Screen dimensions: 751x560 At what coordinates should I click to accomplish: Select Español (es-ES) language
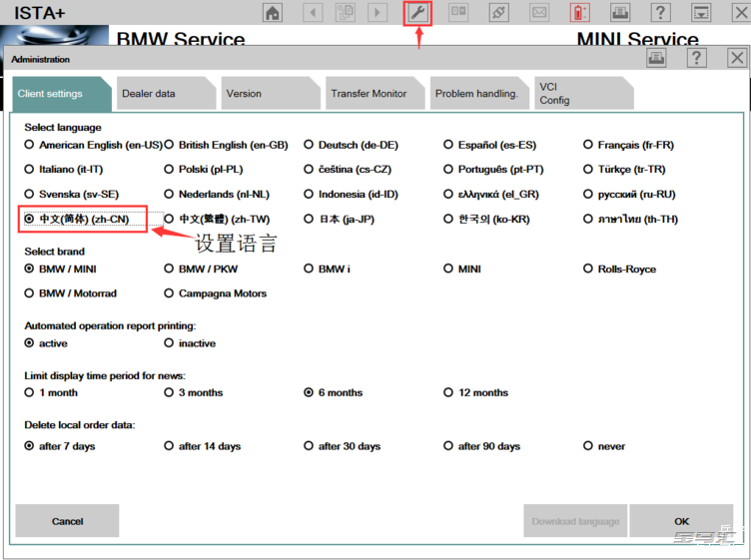coord(490,145)
